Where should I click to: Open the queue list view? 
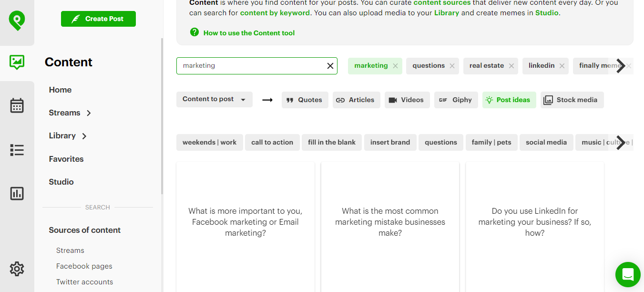pyautogui.click(x=17, y=150)
